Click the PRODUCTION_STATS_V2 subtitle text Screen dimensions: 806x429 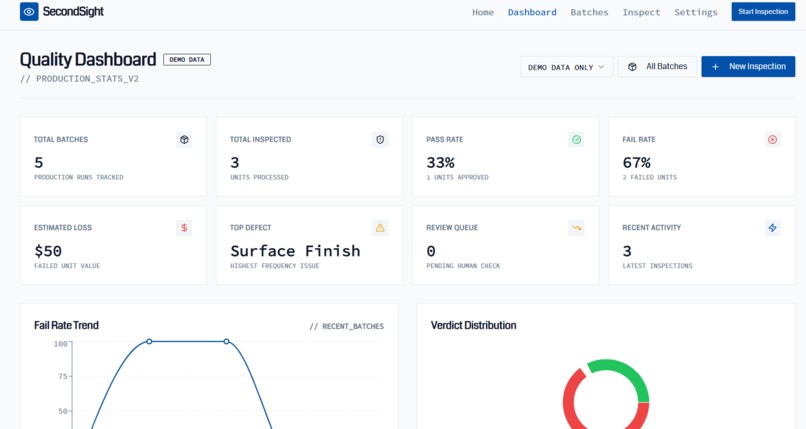tap(79, 79)
